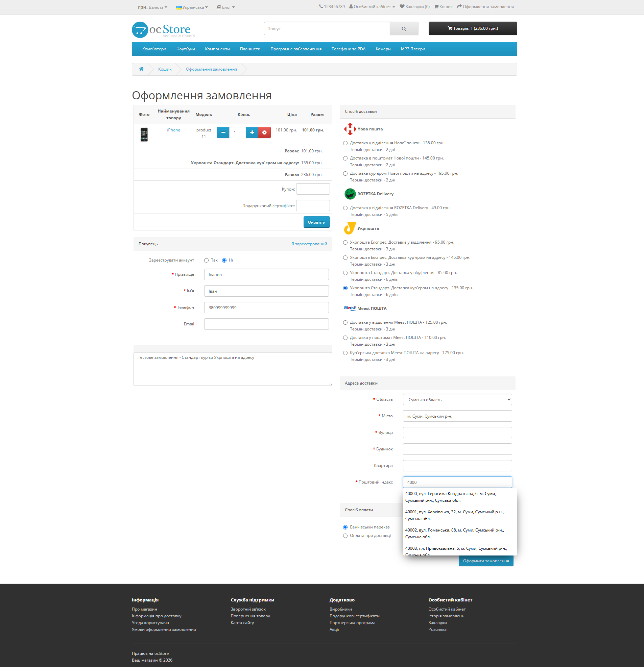Decrease iPhone quantity with minus button
This screenshot has width=644, height=667.
223,132
